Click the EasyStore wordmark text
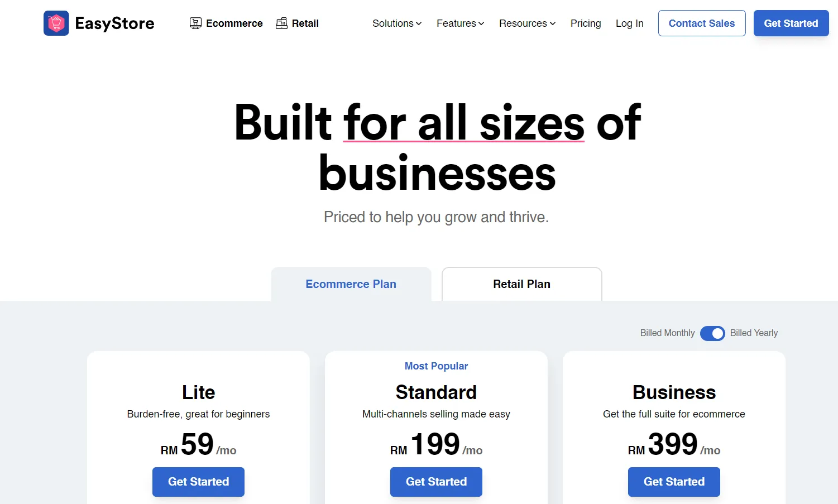838x504 pixels. point(114,23)
